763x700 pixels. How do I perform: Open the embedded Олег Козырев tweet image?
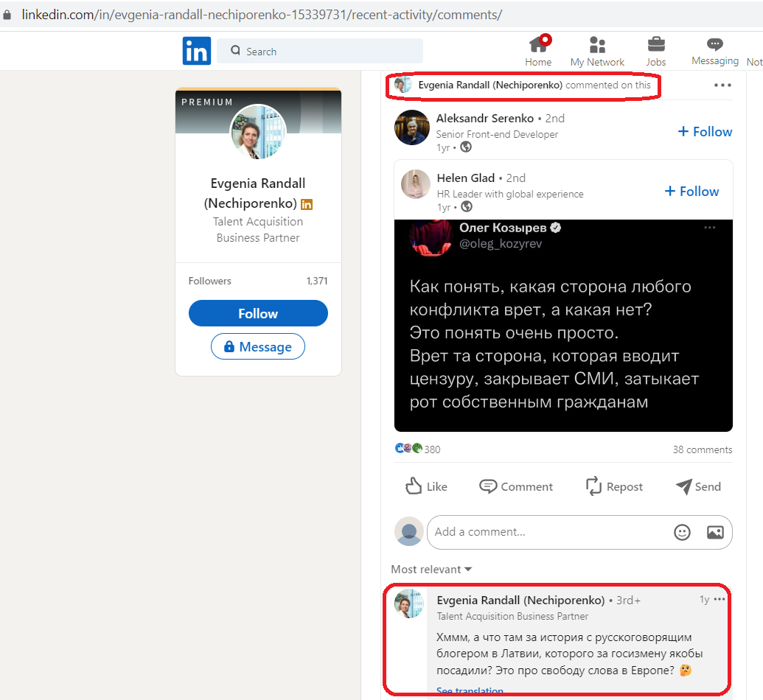pos(563,326)
